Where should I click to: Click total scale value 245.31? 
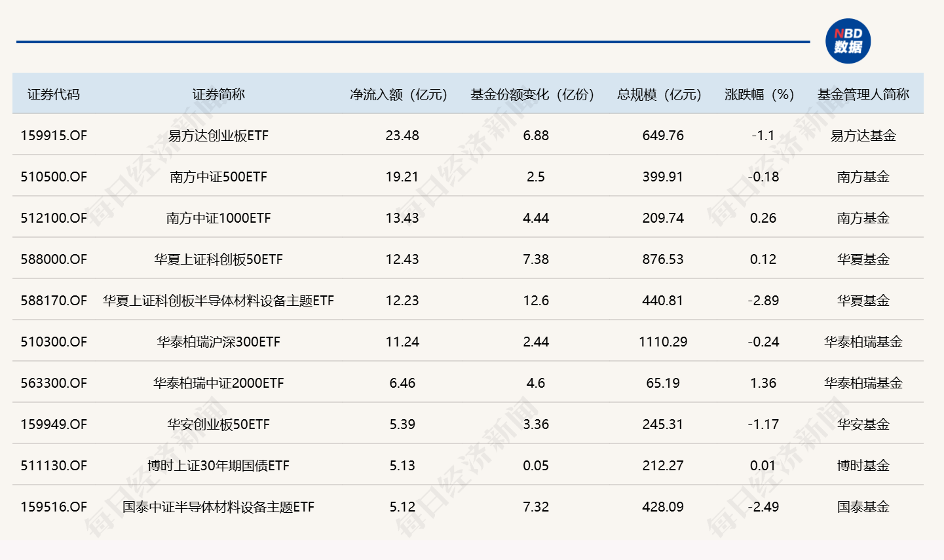(x=663, y=424)
